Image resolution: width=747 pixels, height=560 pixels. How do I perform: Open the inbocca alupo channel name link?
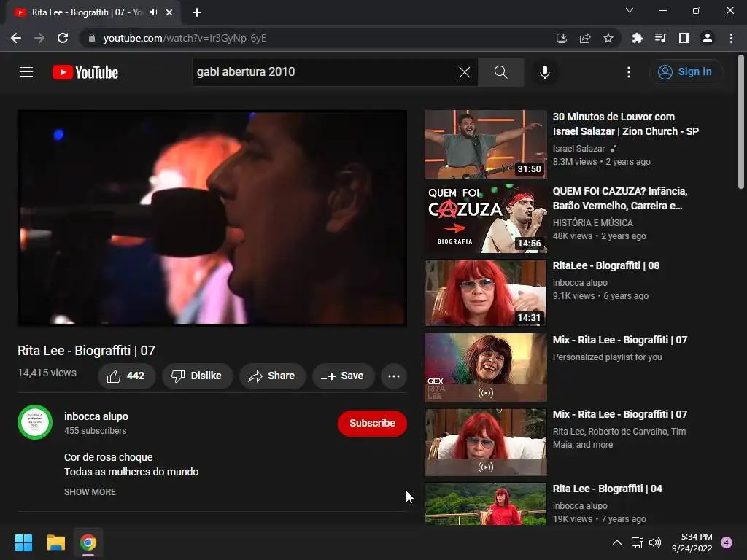click(x=96, y=416)
